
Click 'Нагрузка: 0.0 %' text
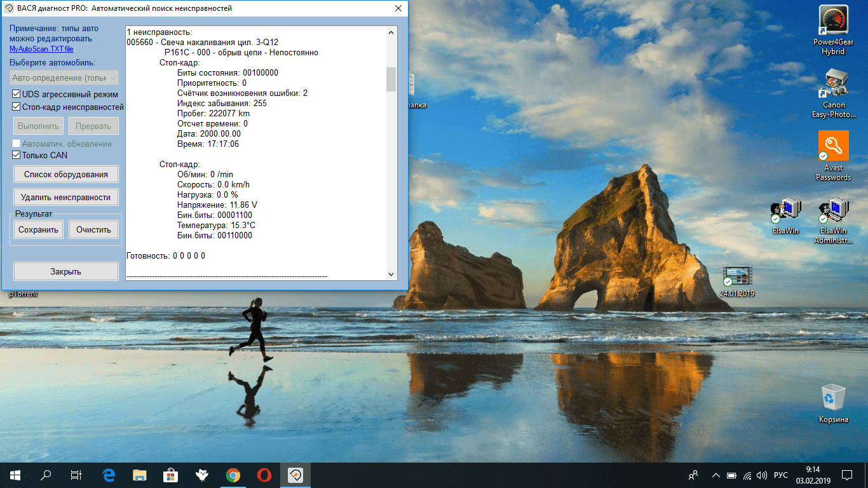(x=208, y=194)
